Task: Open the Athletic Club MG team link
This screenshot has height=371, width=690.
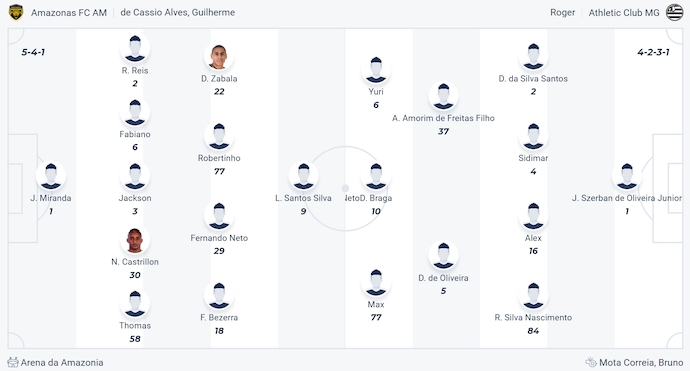Action: 624,13
